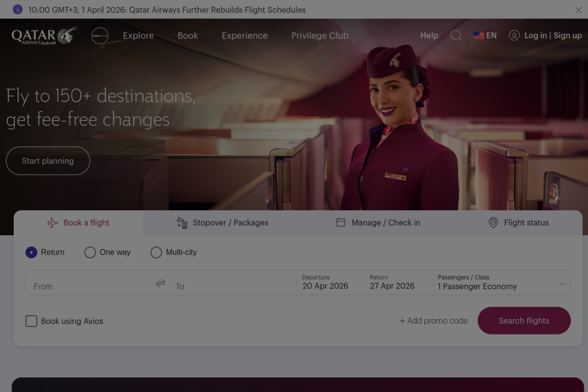Viewport: 588px width, 392px height.
Task: Enable Book using Avios checkbox
Action: click(x=31, y=321)
